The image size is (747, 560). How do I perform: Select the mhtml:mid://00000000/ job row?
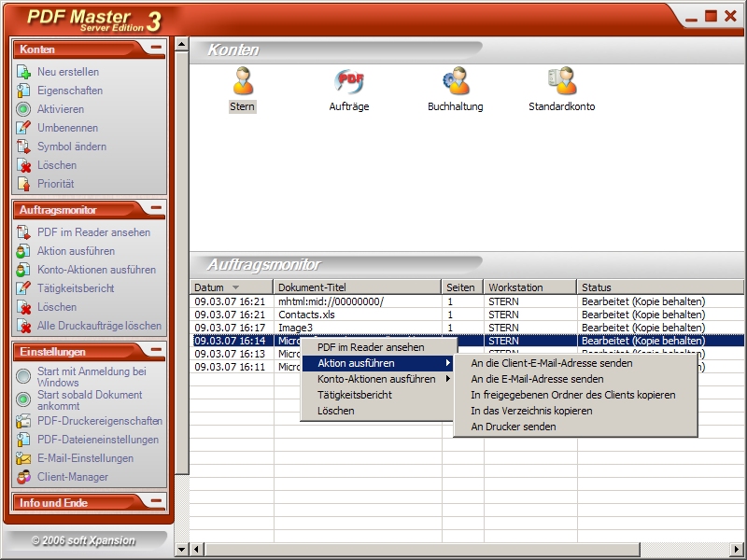467,301
